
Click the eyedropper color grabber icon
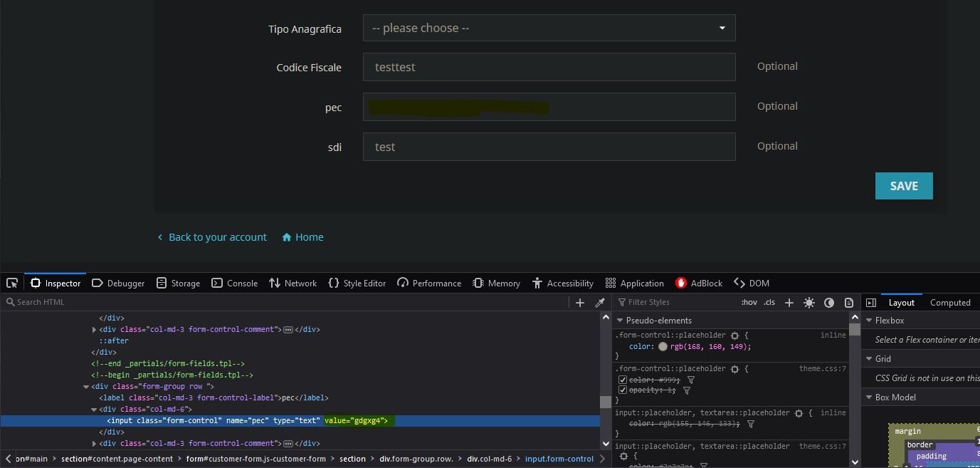[x=599, y=303]
